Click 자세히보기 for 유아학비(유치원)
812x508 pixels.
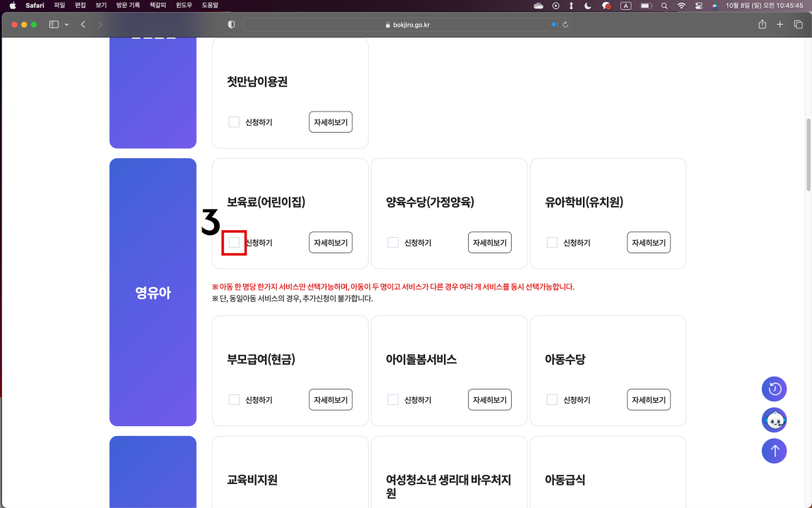[x=648, y=242]
